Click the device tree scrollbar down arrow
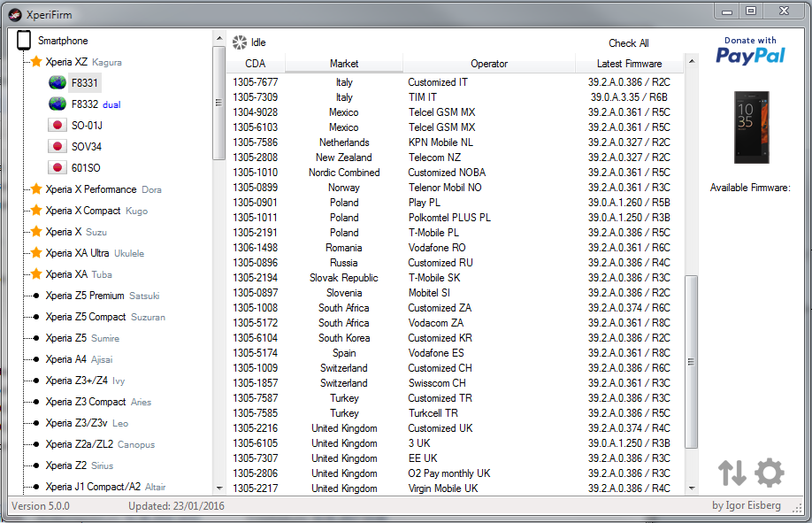The height and width of the screenshot is (523, 812). pos(219,488)
